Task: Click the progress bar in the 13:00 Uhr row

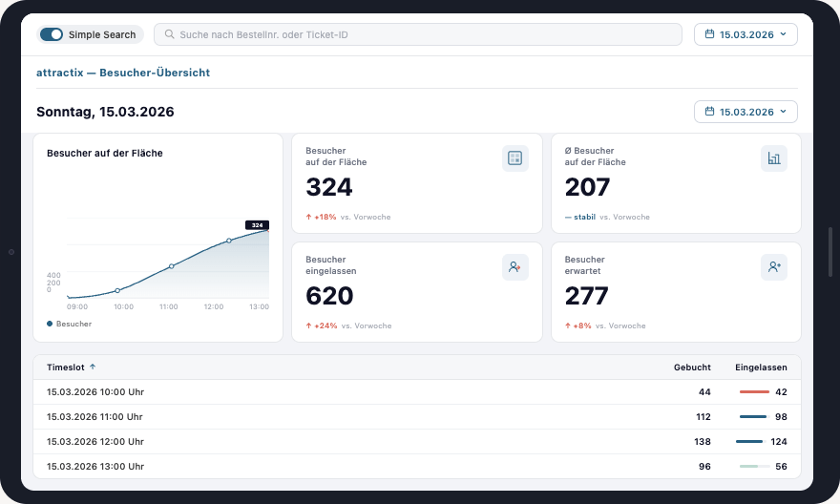Action: 754,467
